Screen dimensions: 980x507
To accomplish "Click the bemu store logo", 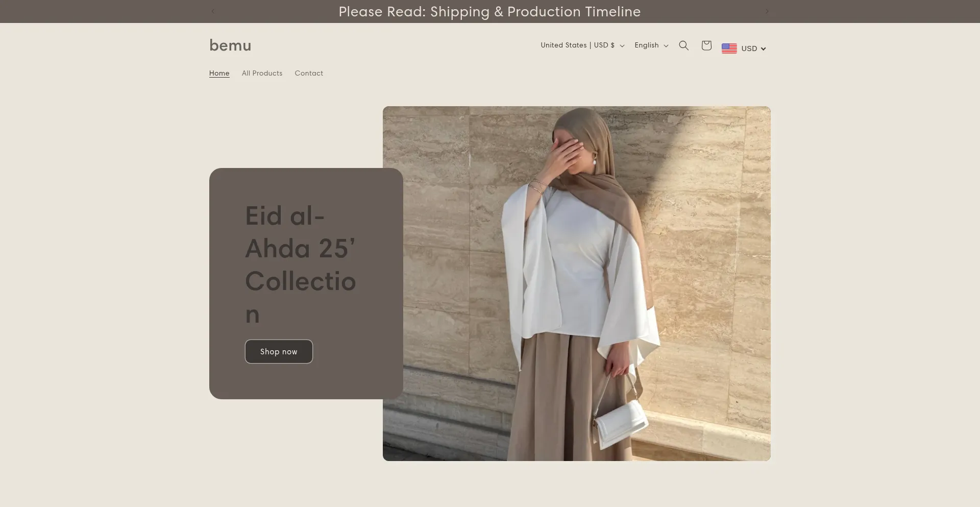I will (230, 45).
